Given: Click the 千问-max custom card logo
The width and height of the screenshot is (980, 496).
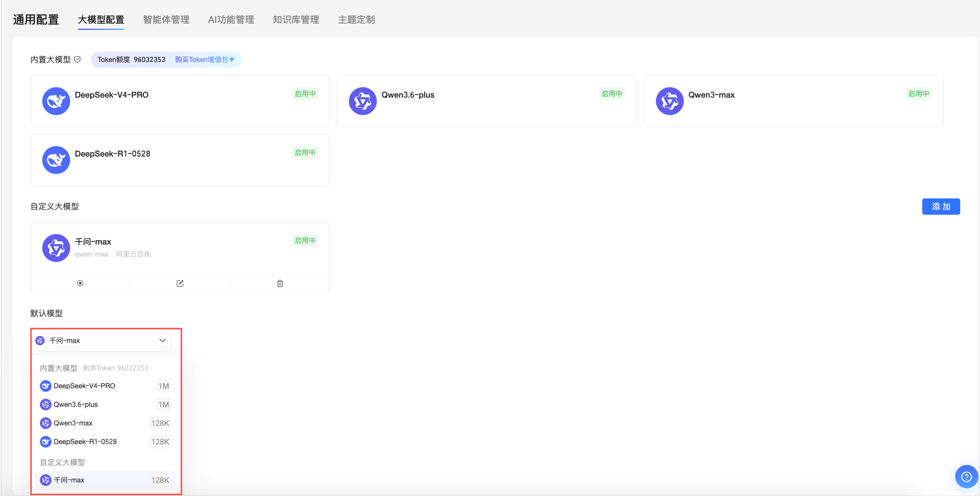Looking at the screenshot, I should click(x=56, y=248).
